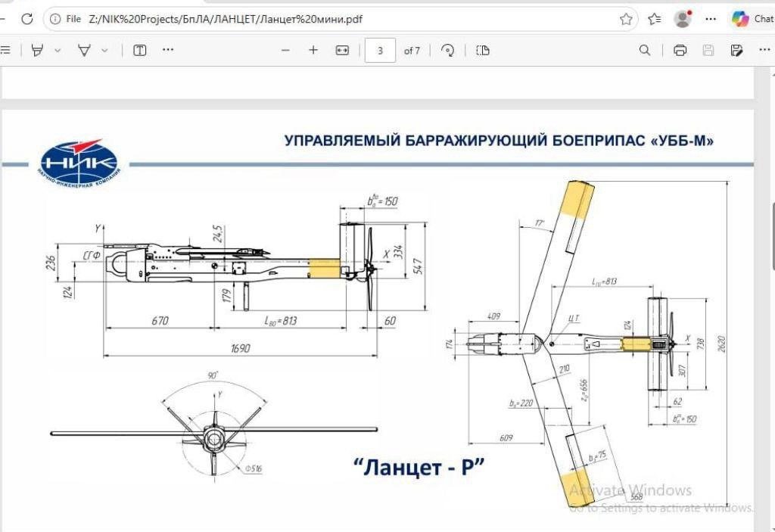
Task: Search in PDF with magnifier icon
Action: click(645, 50)
